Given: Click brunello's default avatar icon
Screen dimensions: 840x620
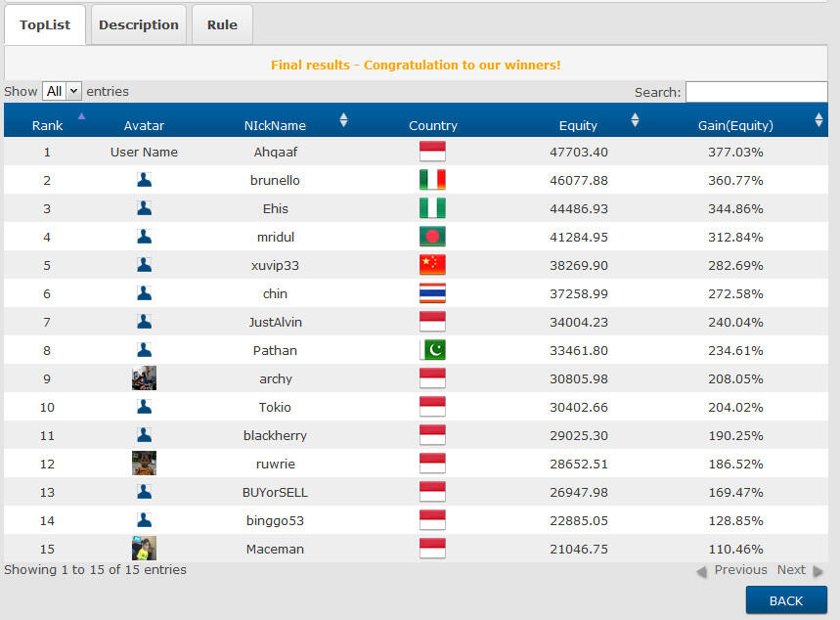Looking at the screenshot, I should point(144,180).
